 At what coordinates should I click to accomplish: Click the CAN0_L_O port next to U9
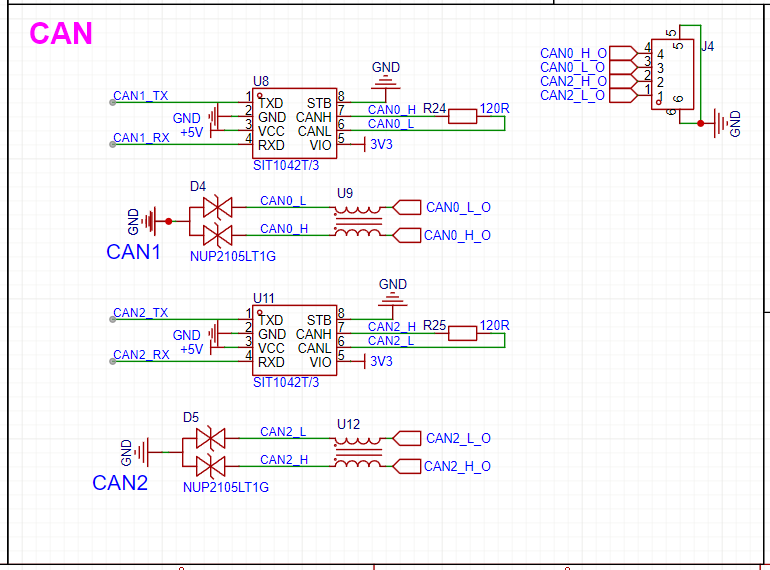click(x=457, y=208)
